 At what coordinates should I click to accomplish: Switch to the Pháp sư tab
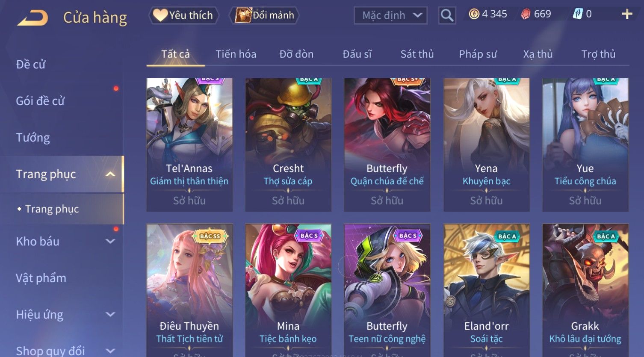click(478, 54)
